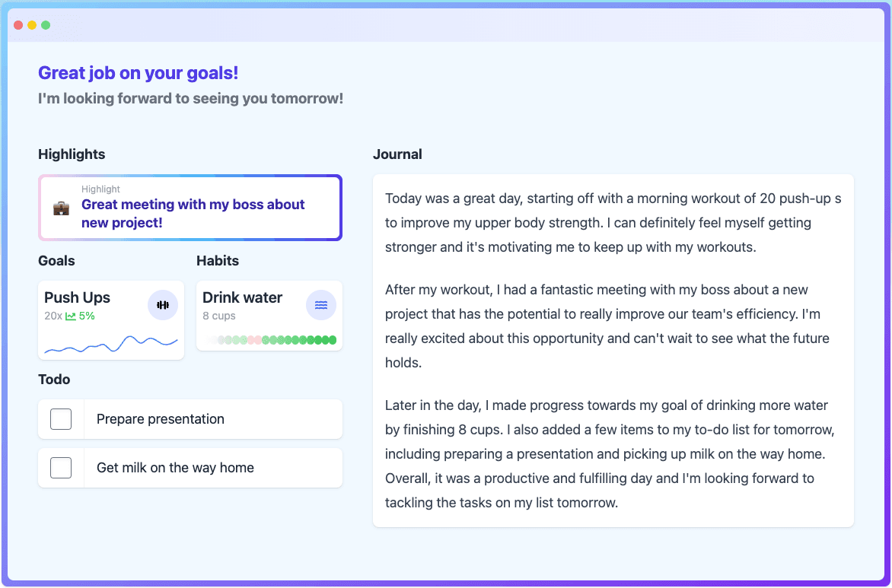Click the Journal section heading
The width and height of the screenshot is (892, 588).
[397, 154]
